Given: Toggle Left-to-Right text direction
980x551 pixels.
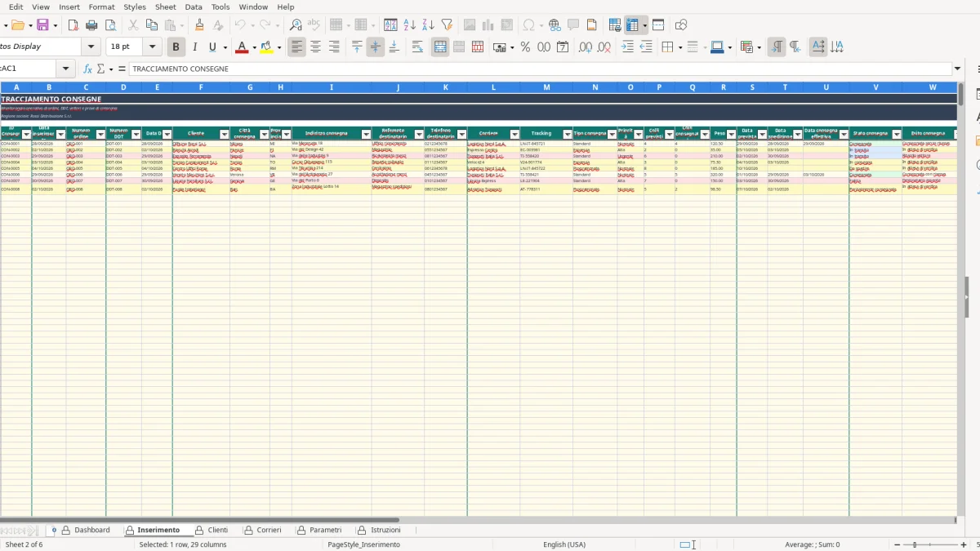Looking at the screenshot, I should point(777,47).
